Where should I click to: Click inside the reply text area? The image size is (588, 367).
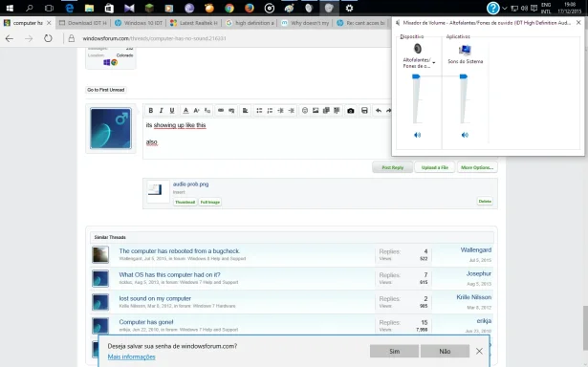(266, 138)
